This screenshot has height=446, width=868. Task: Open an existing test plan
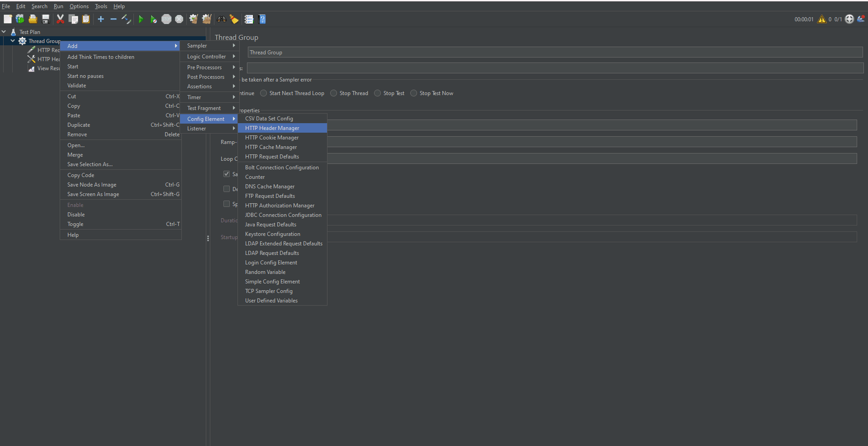click(x=33, y=19)
